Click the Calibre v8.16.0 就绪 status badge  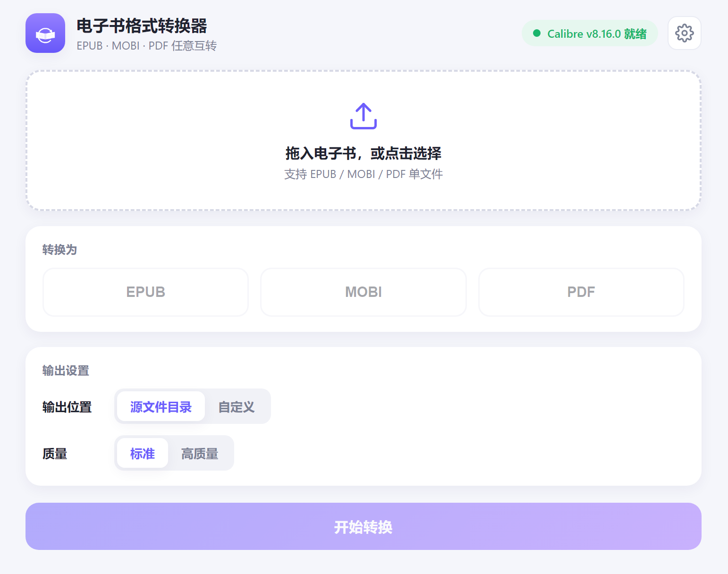click(x=590, y=33)
